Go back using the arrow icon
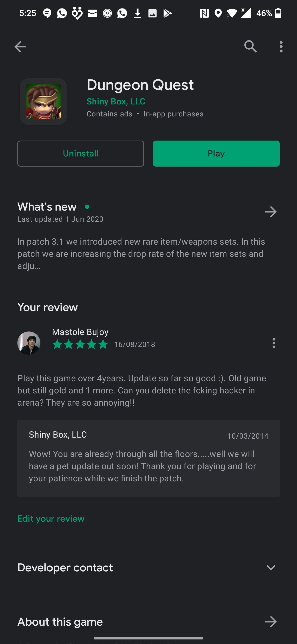This screenshot has width=297, height=644. tap(20, 47)
